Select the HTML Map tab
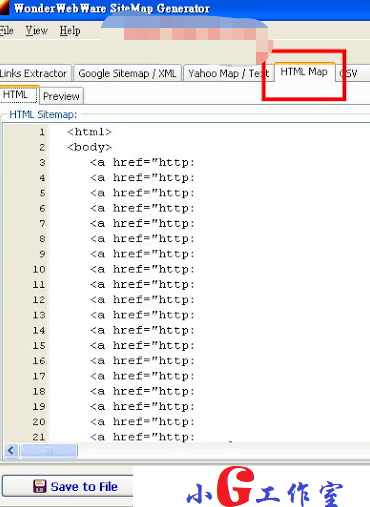Screen dimensions: 370x507 click(304, 72)
